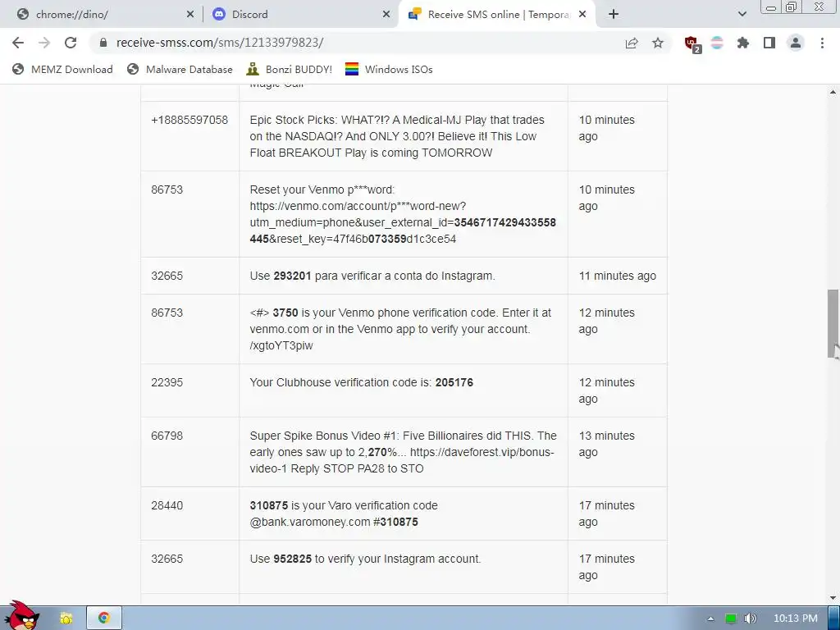Open the Extensions puzzle menu

pos(743,43)
